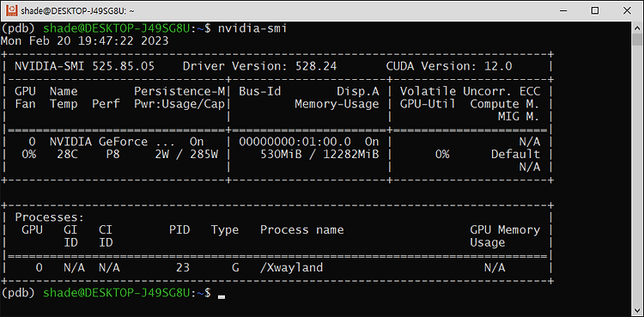Image resolution: width=644 pixels, height=317 pixels.
Task: Click the Driver Version 528.24 text
Action: click(x=259, y=66)
